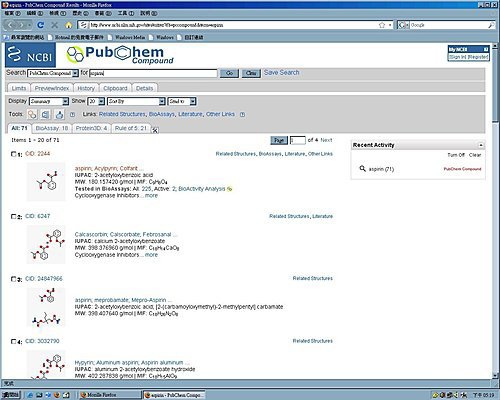
Task: Click the search magnifier in the Google box
Action: pyautogui.click(x=491, y=25)
